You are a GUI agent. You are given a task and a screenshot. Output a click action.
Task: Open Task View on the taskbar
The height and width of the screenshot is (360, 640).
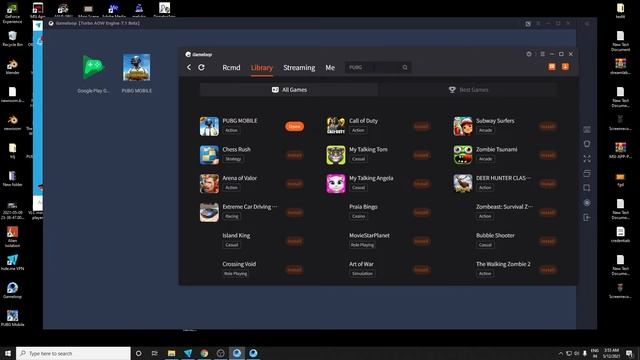pos(155,353)
